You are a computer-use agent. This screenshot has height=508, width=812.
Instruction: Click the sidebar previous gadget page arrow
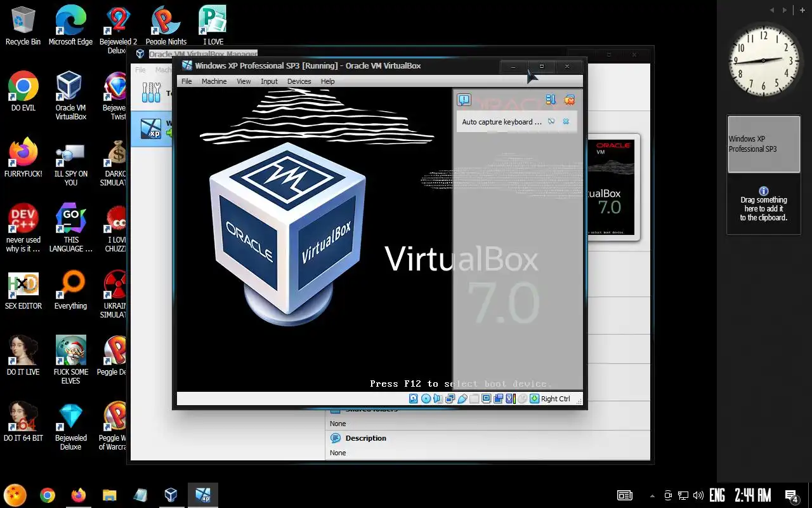[772, 10]
